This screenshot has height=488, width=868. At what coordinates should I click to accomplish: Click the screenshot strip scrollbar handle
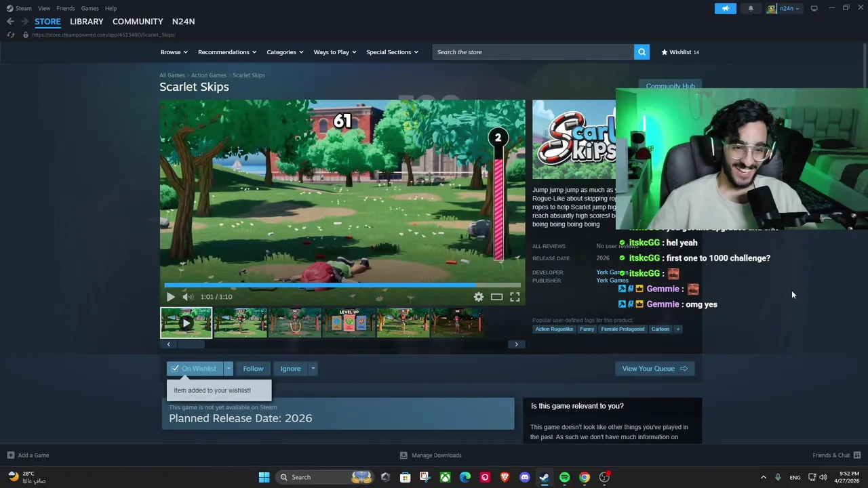(191, 344)
